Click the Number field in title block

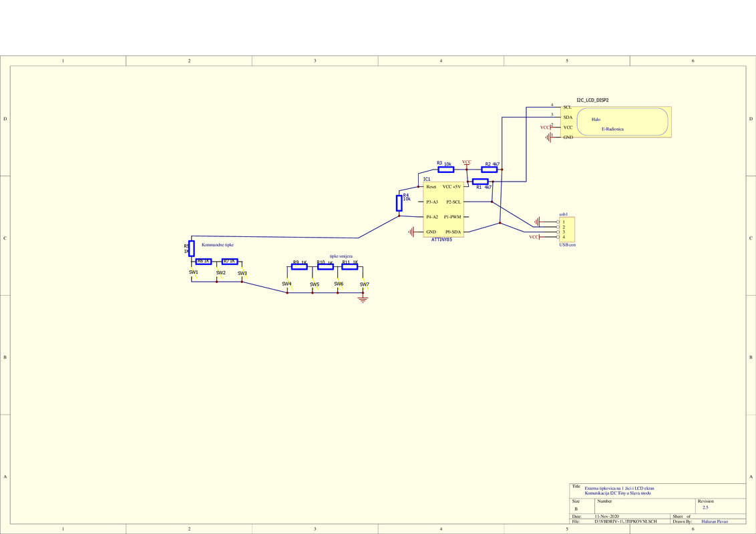click(x=646, y=506)
